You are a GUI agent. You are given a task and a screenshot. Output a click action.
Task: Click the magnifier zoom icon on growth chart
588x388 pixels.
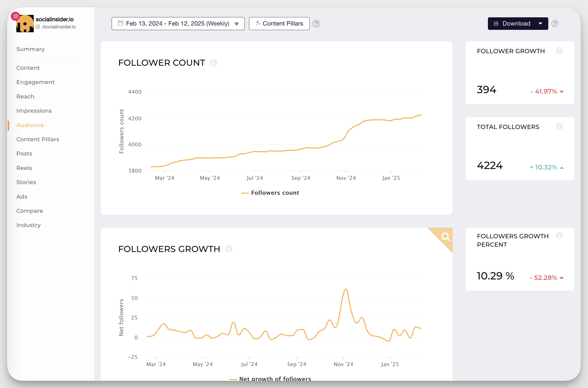pos(446,236)
